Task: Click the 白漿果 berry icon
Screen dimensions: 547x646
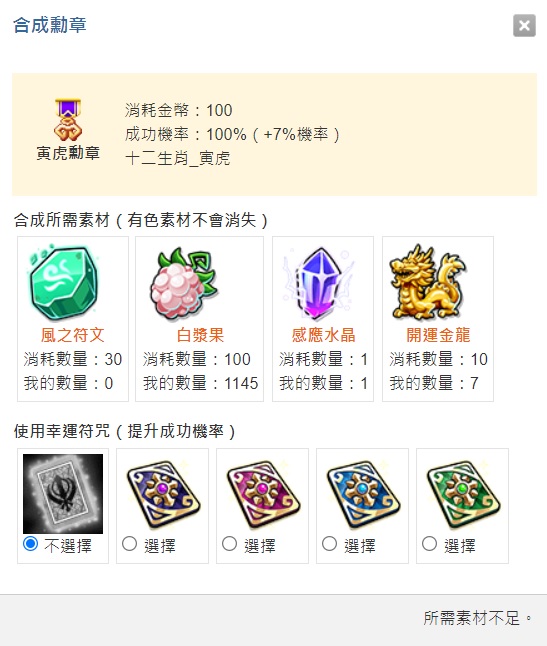Action: point(184,283)
